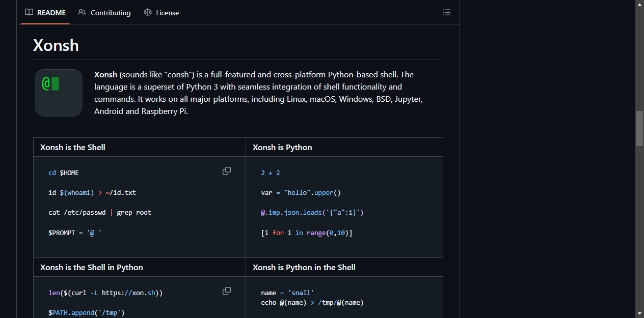
Task: Click the scrollbar down arrow
Action: point(639,313)
